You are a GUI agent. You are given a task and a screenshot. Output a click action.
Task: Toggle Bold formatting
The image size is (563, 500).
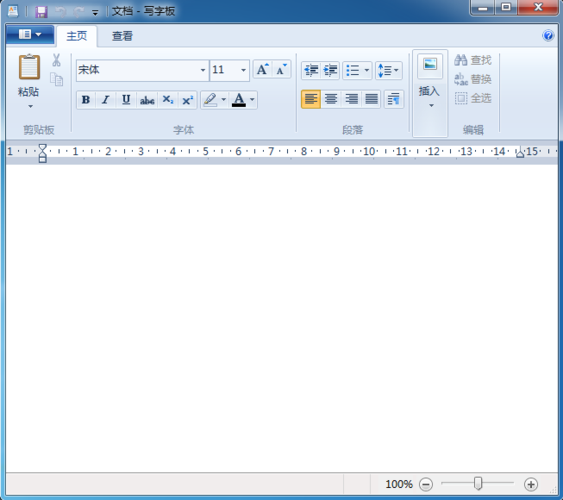86,99
